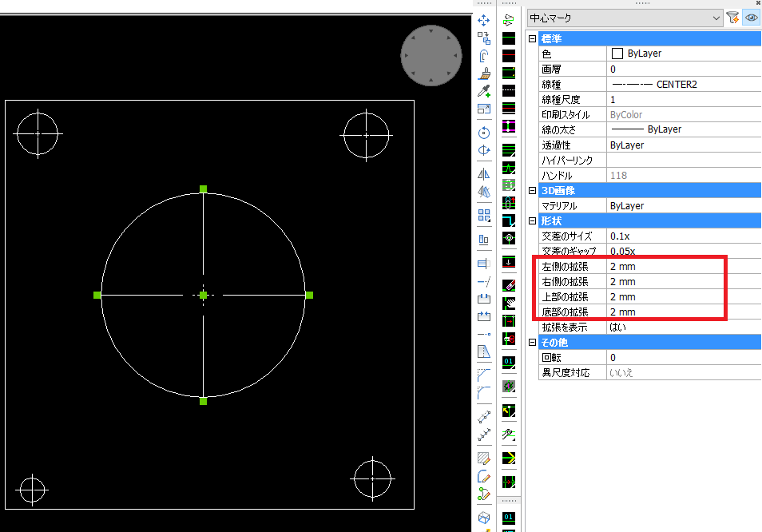
Task: Click the right grip of the large circle
Action: pos(310,295)
